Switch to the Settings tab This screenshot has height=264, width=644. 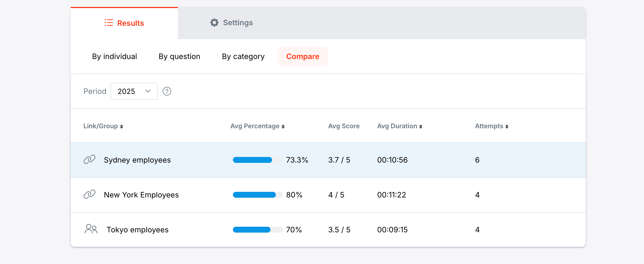click(x=231, y=23)
